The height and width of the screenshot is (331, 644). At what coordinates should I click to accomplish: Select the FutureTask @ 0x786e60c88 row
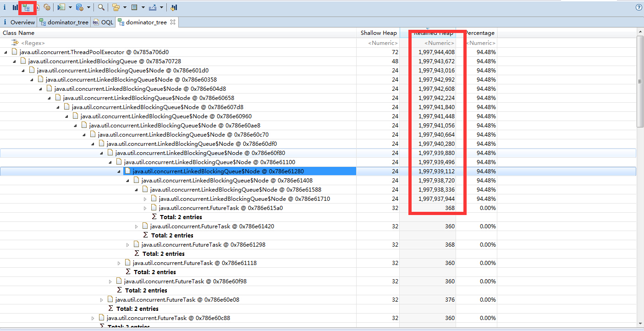point(168,318)
